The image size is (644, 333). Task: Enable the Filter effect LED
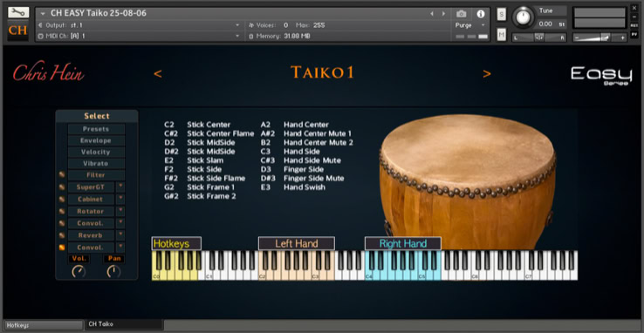coord(62,174)
